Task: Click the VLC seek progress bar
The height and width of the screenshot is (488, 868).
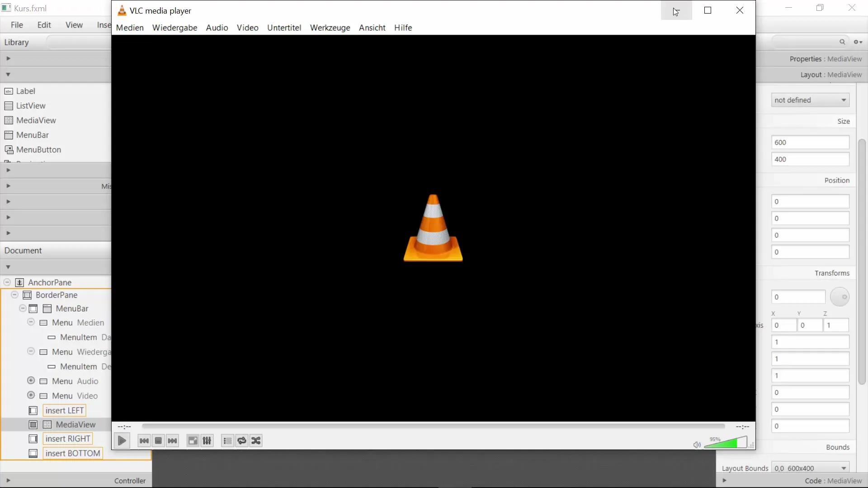Action: click(x=433, y=426)
